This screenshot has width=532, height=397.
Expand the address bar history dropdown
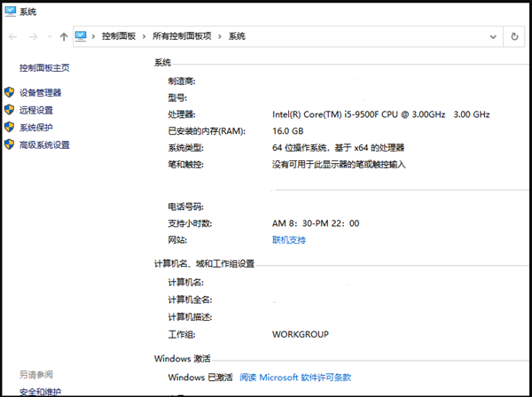click(x=494, y=36)
